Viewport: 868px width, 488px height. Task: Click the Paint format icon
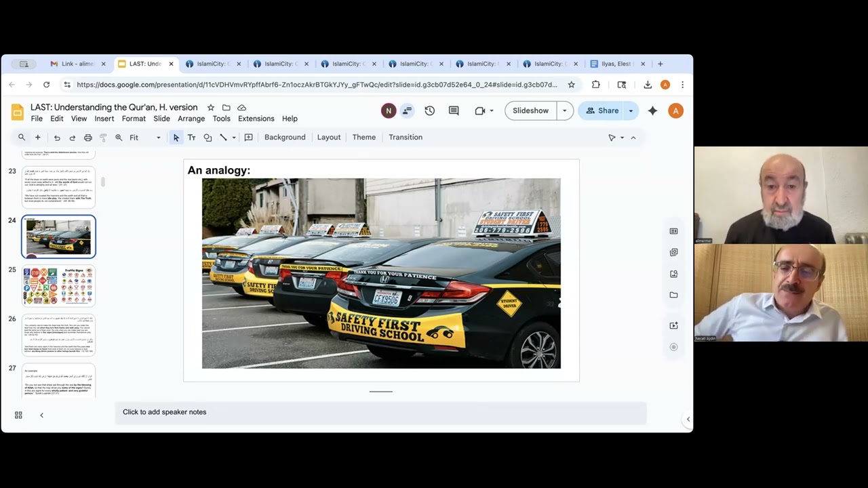point(103,138)
